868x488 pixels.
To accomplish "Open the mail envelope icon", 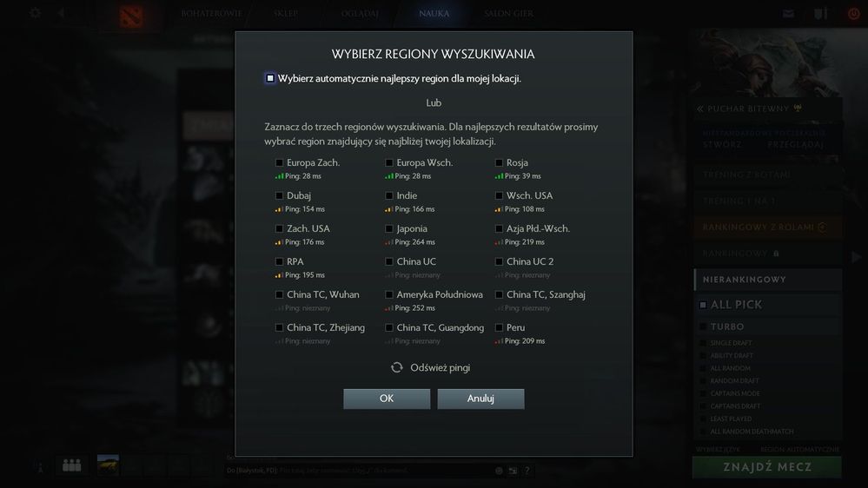I will (x=788, y=13).
